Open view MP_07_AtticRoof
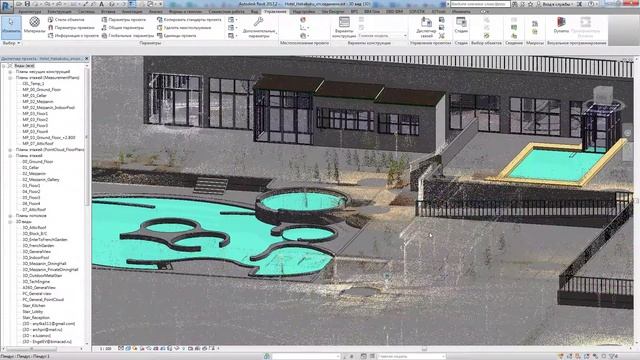Viewport: 640px width, 360px height. click(38, 144)
